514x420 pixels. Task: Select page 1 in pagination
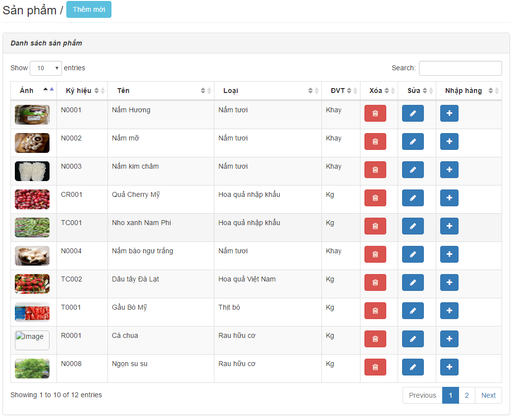(450, 395)
